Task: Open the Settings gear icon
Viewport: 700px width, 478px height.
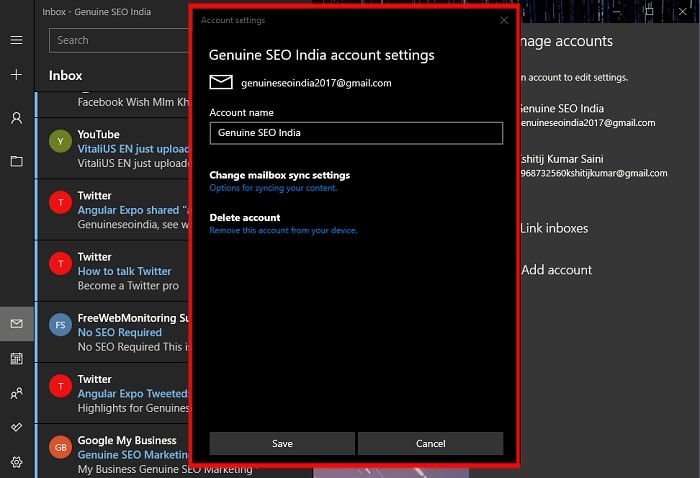Action: pos(17,462)
